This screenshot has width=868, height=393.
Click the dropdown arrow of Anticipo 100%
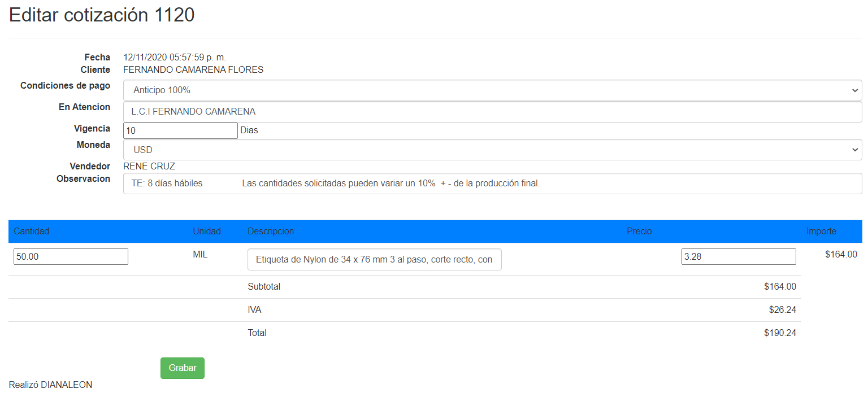tap(854, 90)
